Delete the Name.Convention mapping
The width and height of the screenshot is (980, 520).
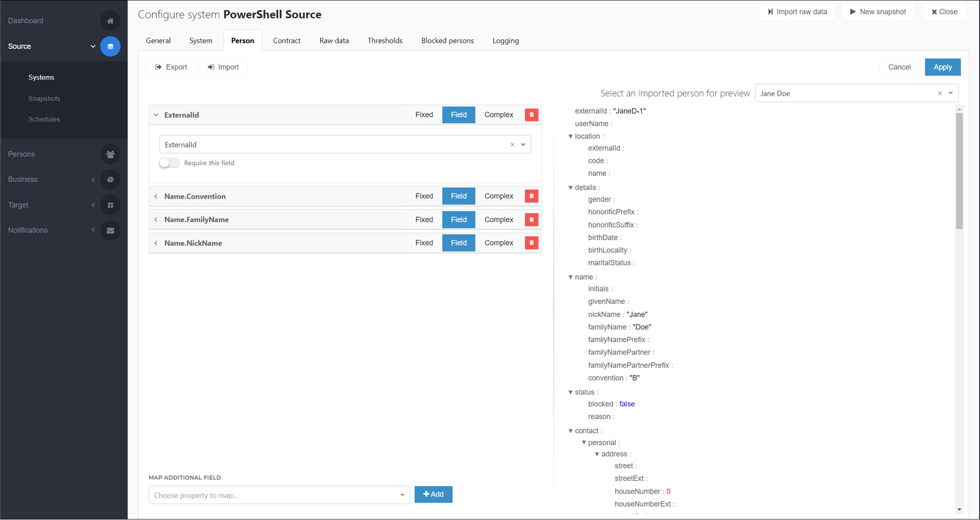tap(531, 196)
